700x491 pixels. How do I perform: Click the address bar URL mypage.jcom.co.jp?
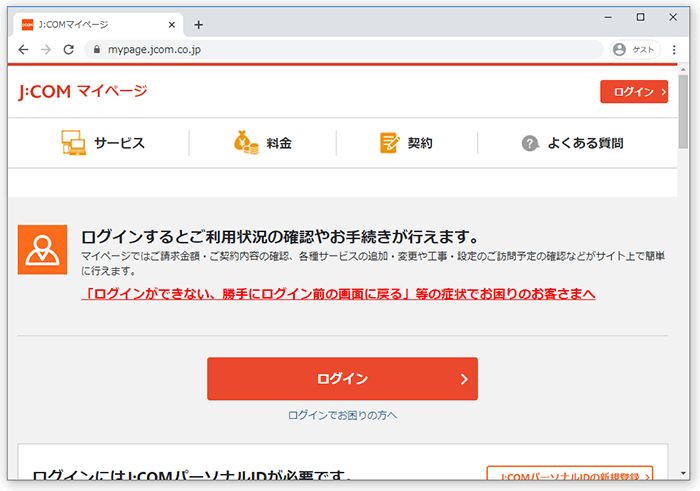pyautogui.click(x=154, y=50)
